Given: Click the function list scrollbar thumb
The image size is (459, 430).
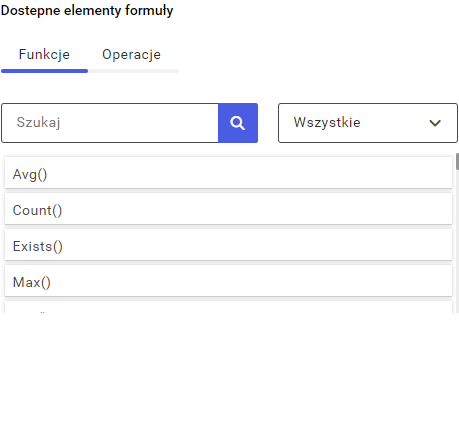Looking at the screenshot, I should point(457,161).
